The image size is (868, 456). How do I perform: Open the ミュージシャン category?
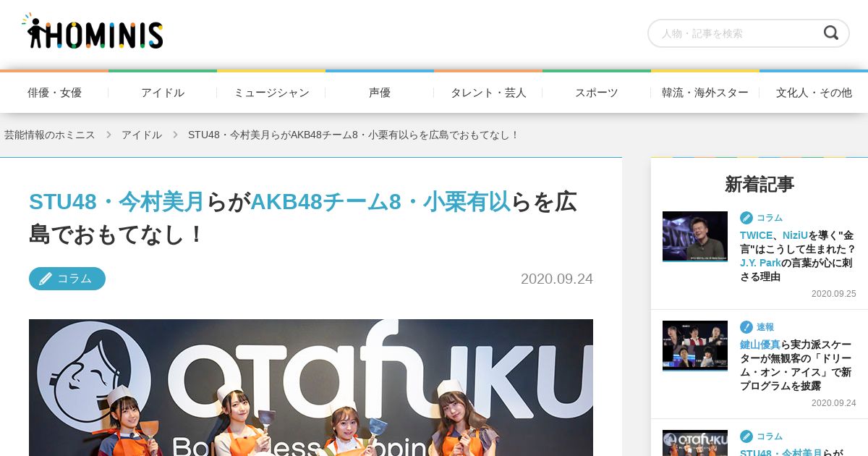click(x=271, y=93)
